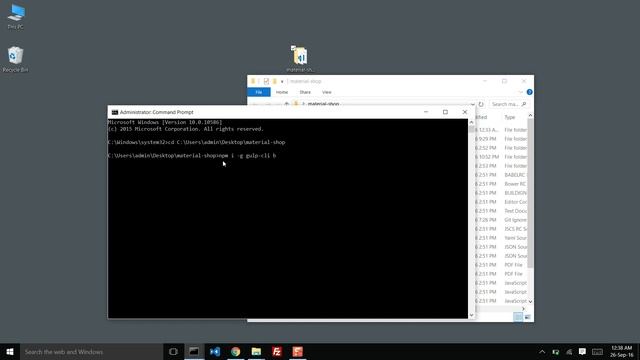The width and height of the screenshot is (640, 360).
Task: Open File Explorer from the taskbar
Action: click(256, 351)
